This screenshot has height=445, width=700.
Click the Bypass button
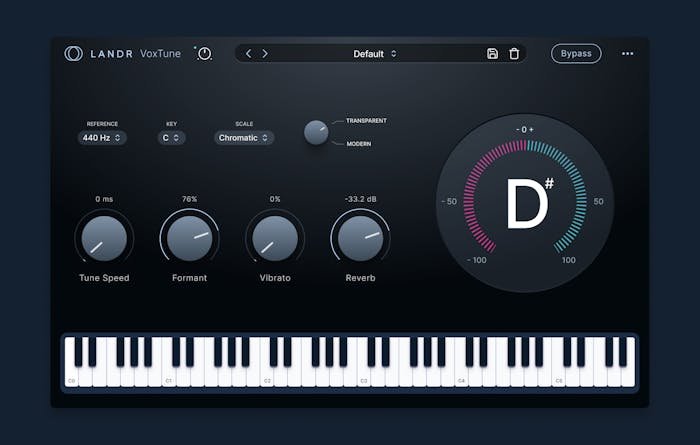576,54
